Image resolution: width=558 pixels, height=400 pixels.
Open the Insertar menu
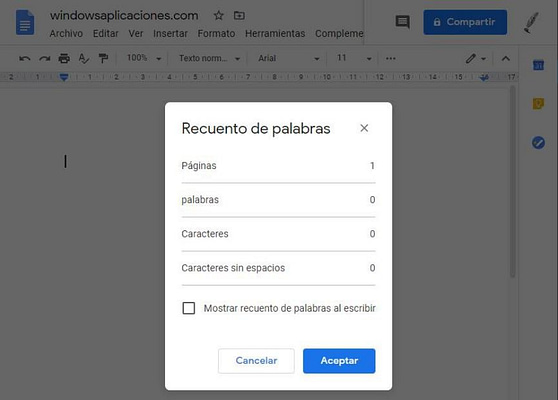(170, 33)
